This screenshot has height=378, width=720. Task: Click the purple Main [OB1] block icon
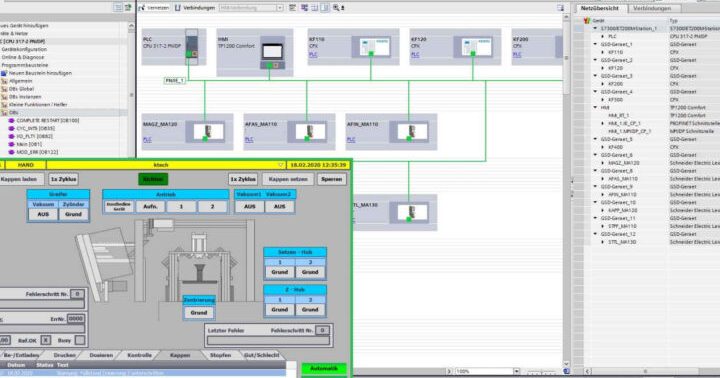point(11,144)
